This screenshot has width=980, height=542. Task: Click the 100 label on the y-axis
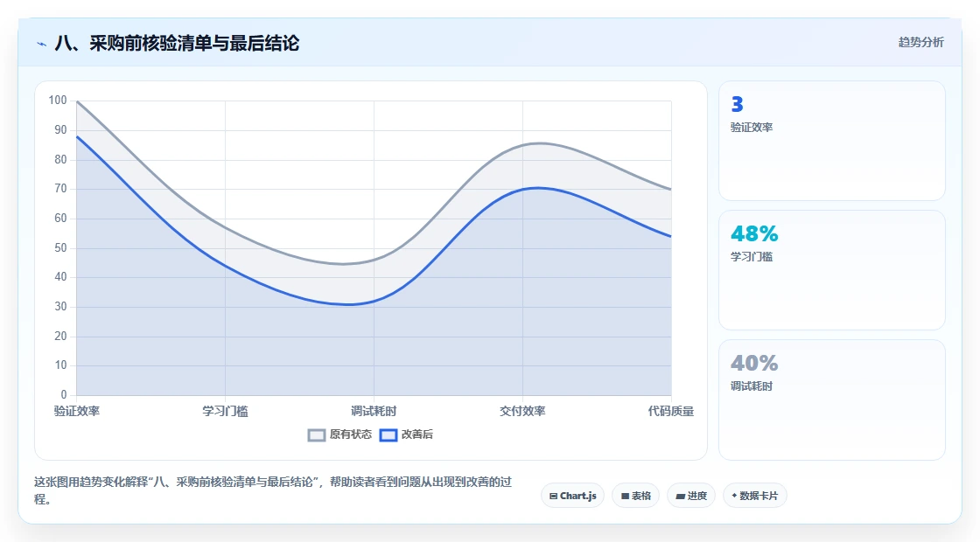pos(58,101)
